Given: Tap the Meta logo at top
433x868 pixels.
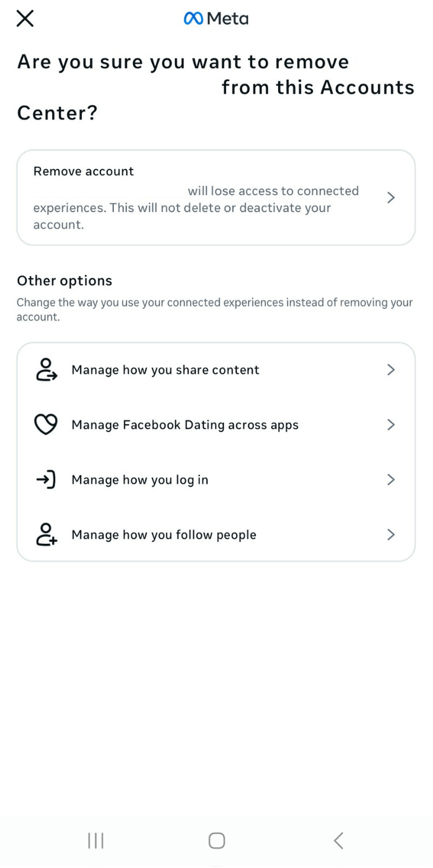Looking at the screenshot, I should tap(216, 19).
